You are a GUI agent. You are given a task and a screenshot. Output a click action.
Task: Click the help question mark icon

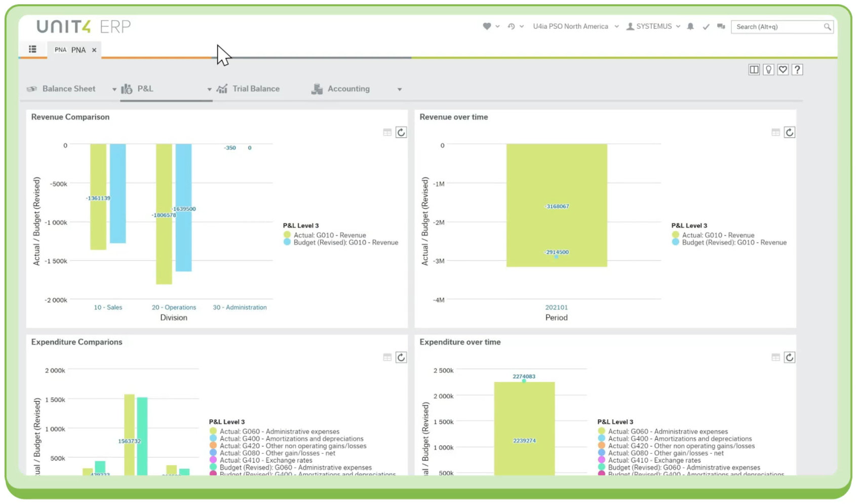tap(797, 70)
